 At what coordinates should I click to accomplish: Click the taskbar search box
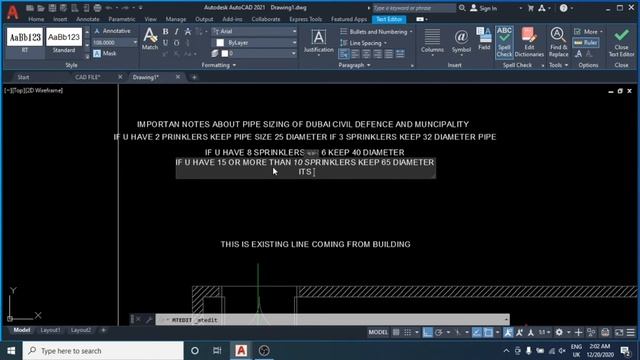pos(103,351)
